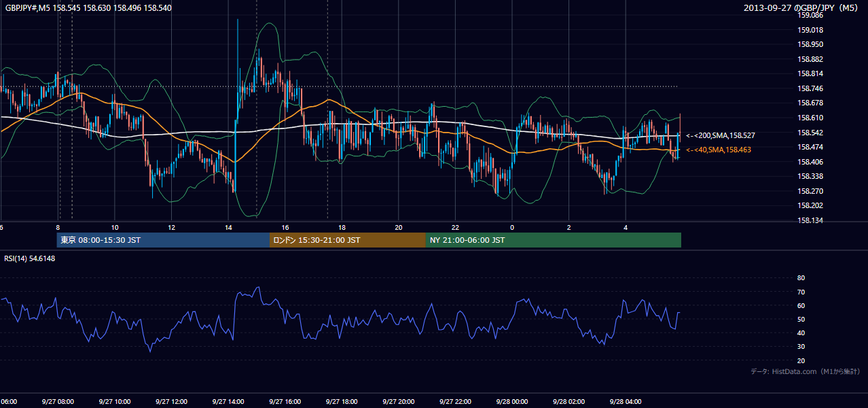868x408 pixels.
Task: Select the NY 21:00-06:00 JST session bar
Action: (554, 240)
